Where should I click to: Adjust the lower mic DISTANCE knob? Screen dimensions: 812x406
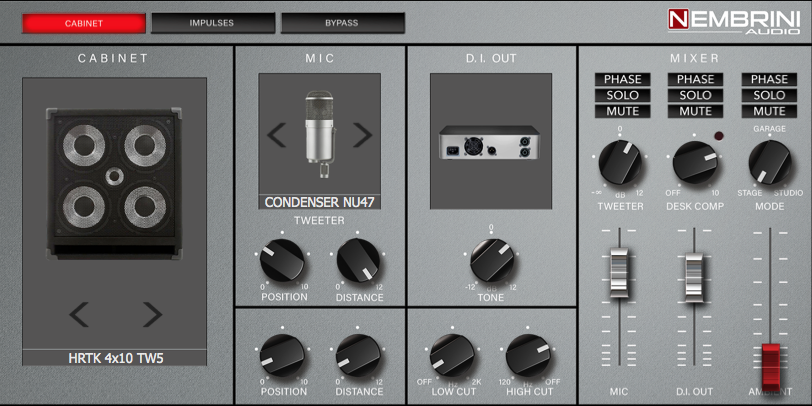click(x=358, y=356)
